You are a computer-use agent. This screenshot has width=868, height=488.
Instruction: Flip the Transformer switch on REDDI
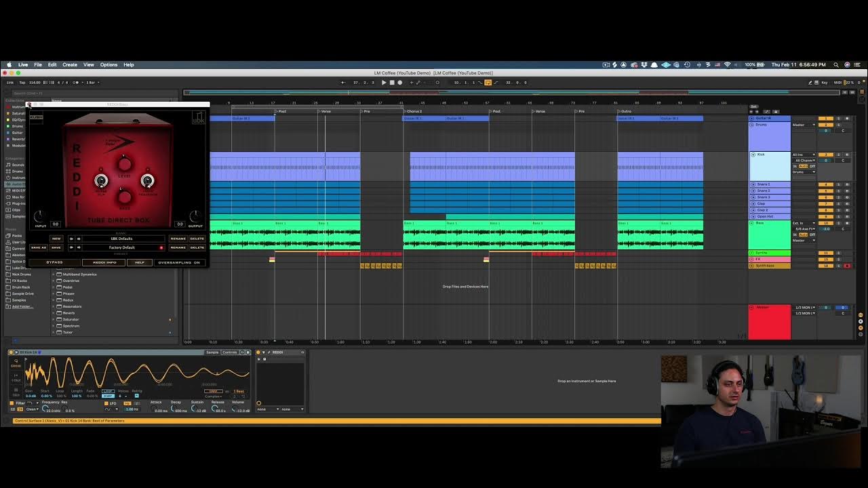tap(147, 181)
